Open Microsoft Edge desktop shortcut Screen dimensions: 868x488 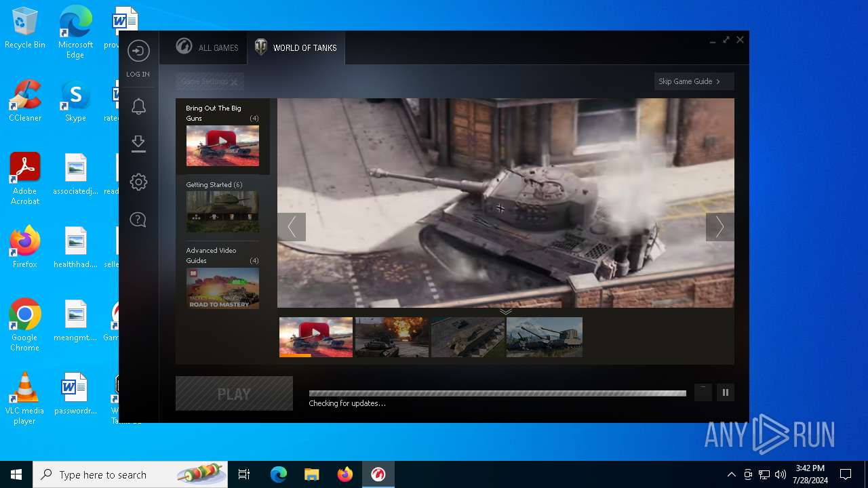pos(75,32)
